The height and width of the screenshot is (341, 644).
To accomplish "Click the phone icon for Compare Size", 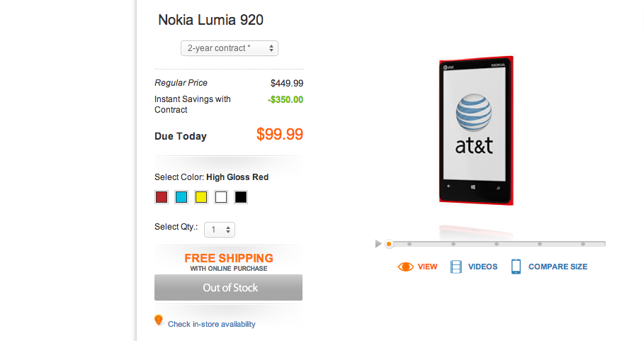I will click(516, 267).
